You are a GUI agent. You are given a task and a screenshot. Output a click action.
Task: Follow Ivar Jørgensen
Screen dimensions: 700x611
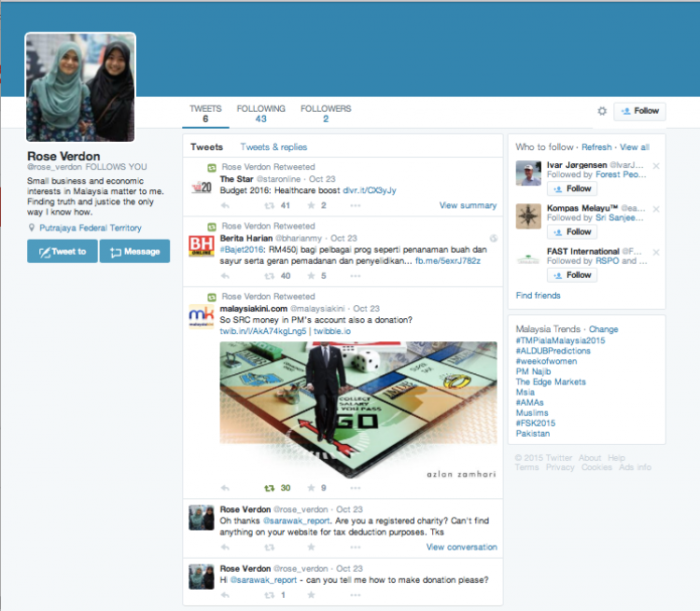coord(572,188)
